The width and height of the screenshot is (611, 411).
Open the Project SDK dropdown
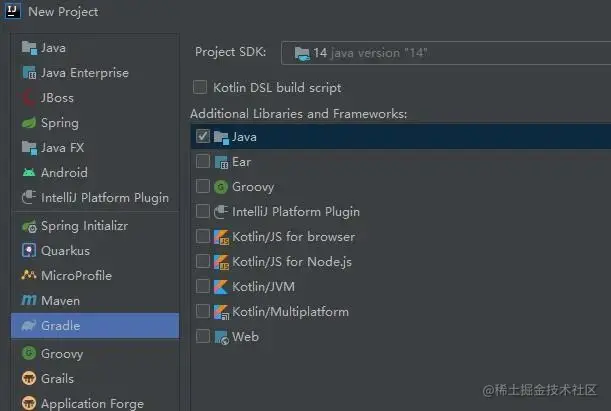(446, 53)
